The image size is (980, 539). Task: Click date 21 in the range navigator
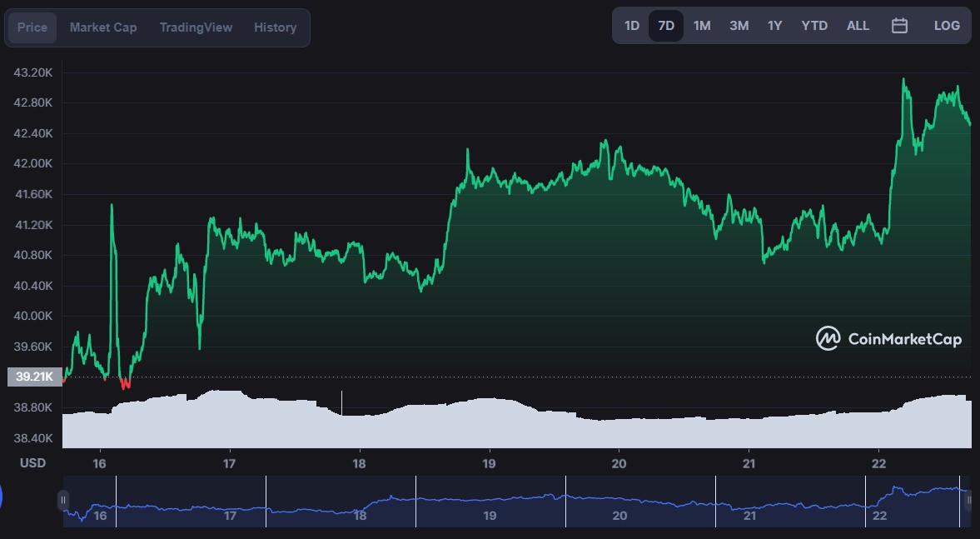[x=749, y=516]
